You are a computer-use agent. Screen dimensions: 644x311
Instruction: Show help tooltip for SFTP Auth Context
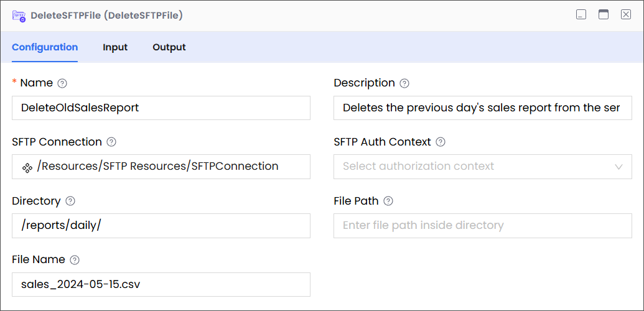(441, 142)
